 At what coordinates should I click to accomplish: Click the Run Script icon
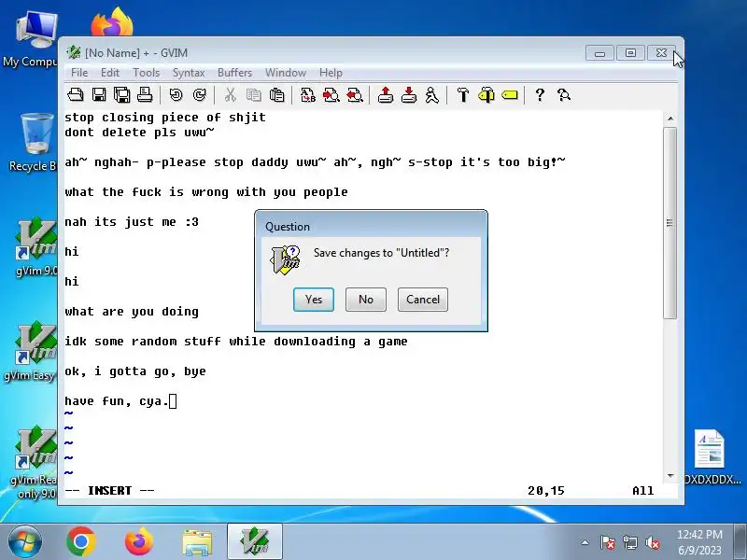point(432,95)
